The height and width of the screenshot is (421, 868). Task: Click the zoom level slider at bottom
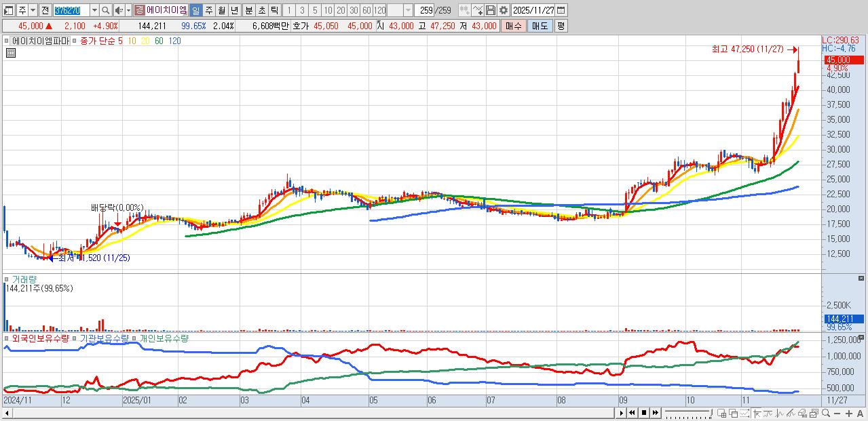click(690, 414)
